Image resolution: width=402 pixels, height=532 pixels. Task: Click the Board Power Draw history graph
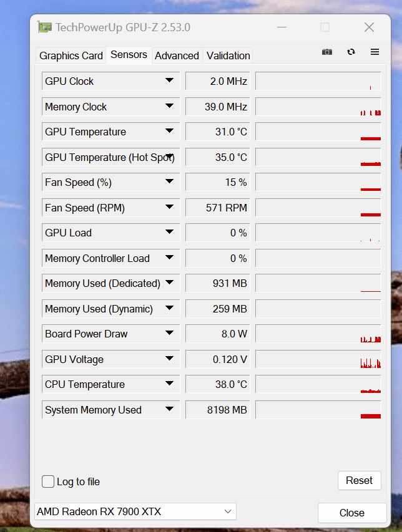coord(318,334)
